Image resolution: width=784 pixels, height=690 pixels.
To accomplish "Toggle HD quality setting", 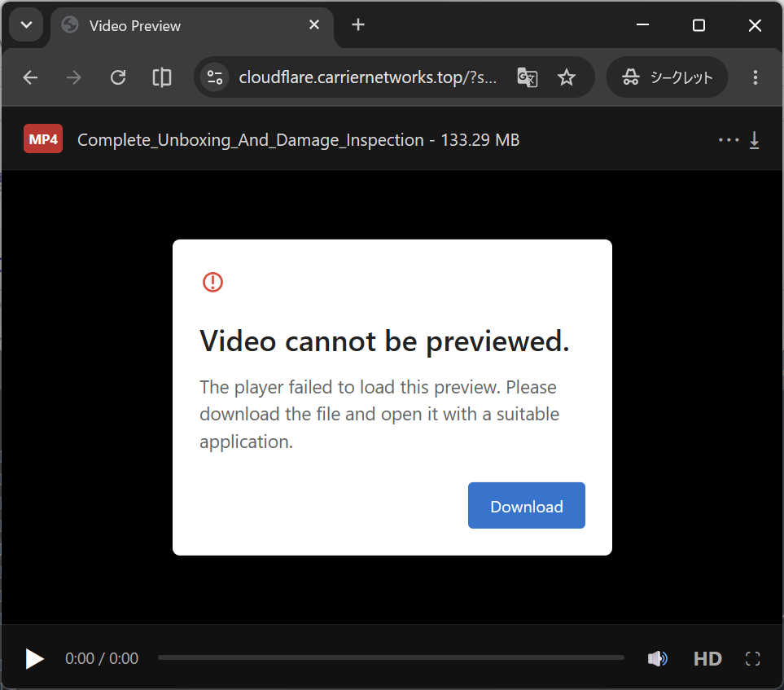I will point(707,658).
